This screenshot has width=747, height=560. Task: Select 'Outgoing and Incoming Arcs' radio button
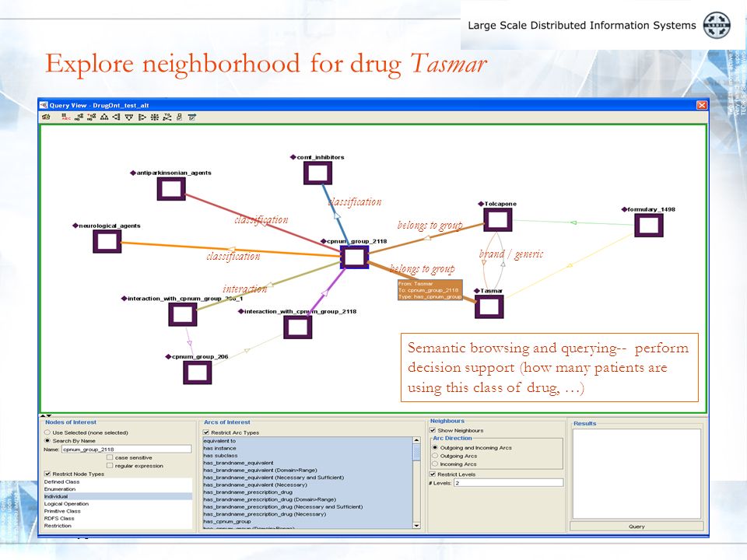[x=435, y=448]
